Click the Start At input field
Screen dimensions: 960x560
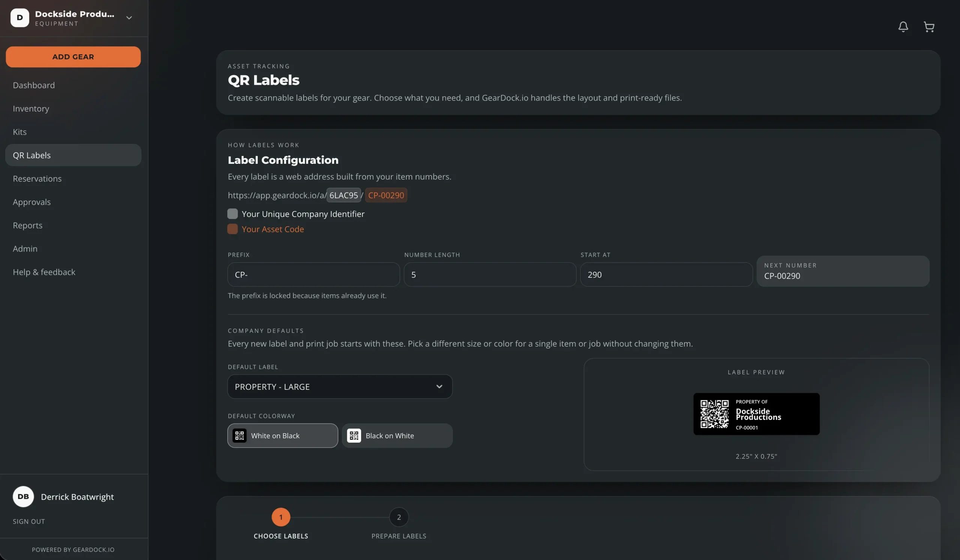coord(666,274)
